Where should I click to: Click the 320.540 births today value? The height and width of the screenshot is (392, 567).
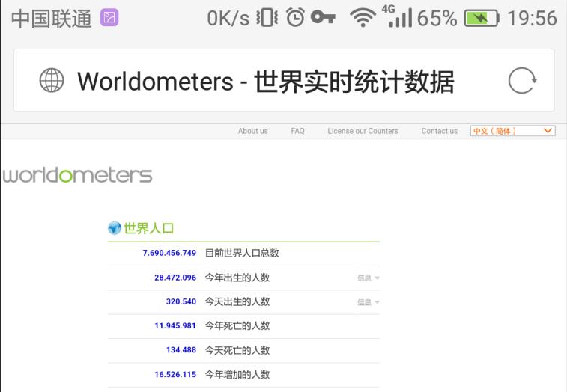181,301
